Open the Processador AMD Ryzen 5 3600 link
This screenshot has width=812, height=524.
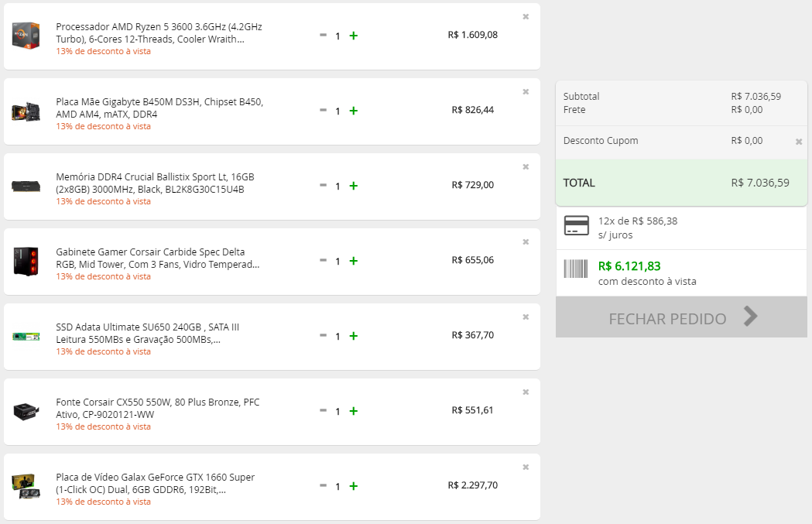tap(159, 33)
